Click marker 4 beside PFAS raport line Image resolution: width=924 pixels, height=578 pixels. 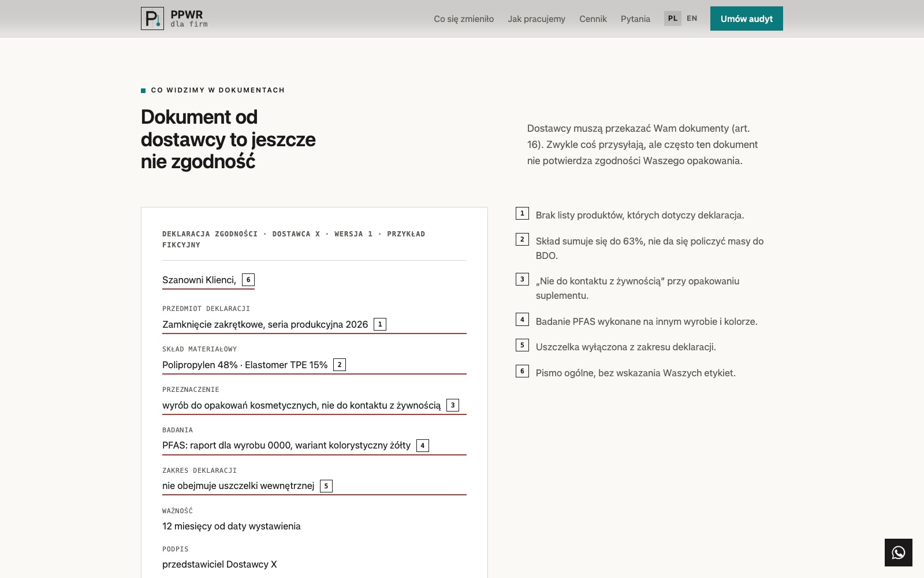[x=423, y=446]
